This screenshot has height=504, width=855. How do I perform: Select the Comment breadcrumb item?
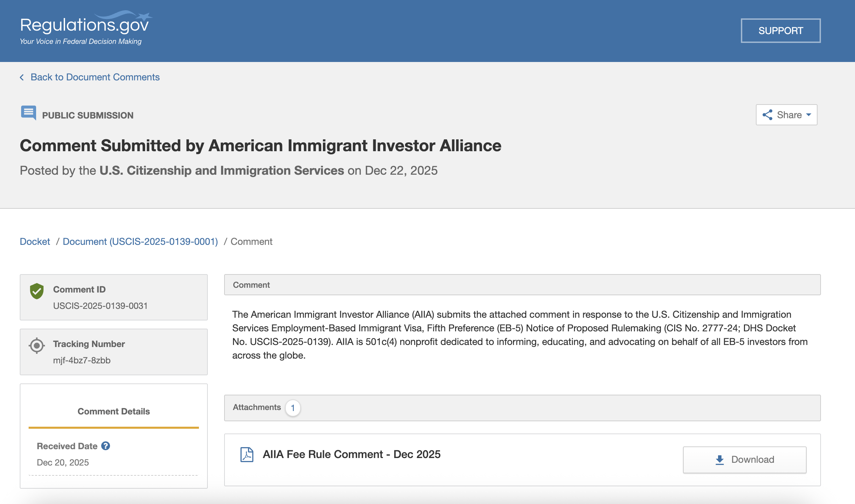[x=251, y=241]
